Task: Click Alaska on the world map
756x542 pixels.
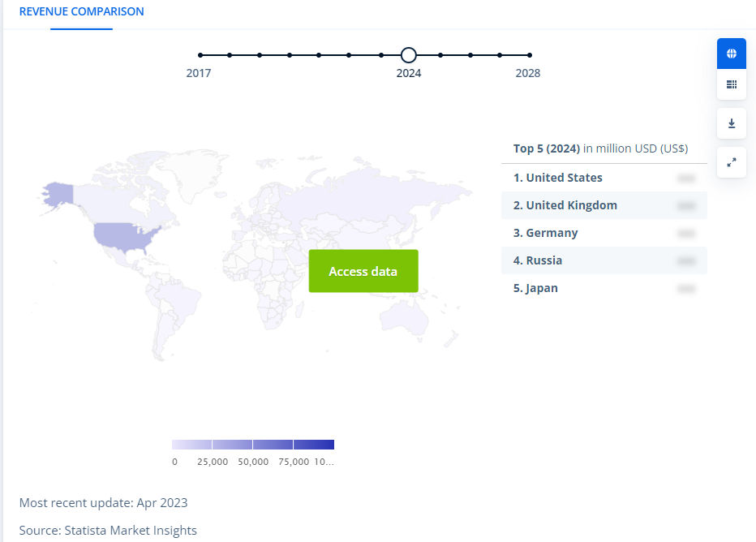Action: coord(58,193)
